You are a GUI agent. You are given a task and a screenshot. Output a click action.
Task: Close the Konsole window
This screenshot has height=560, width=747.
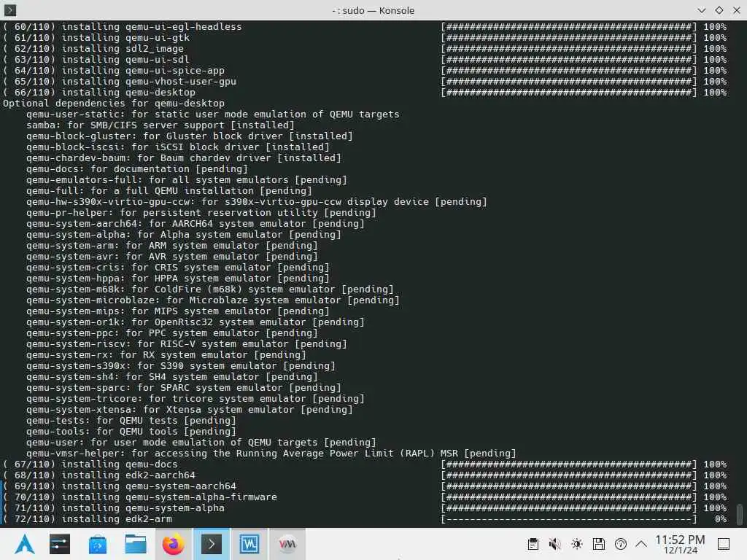coord(737,10)
